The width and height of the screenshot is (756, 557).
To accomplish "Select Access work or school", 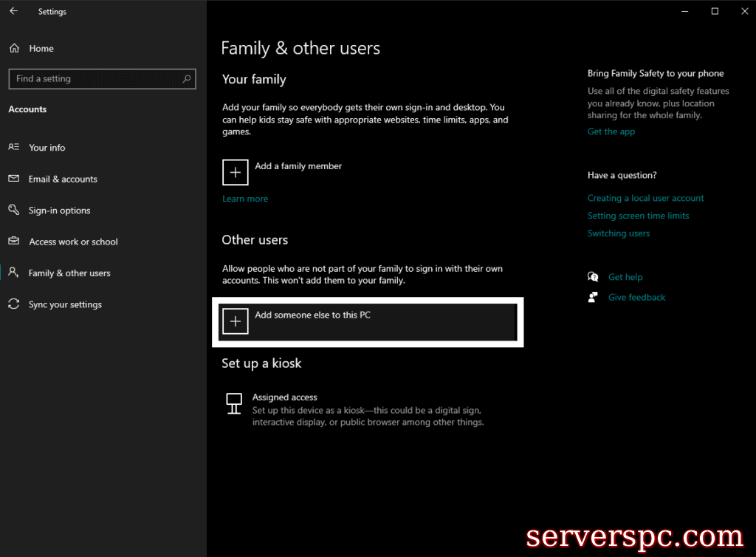I will [73, 242].
